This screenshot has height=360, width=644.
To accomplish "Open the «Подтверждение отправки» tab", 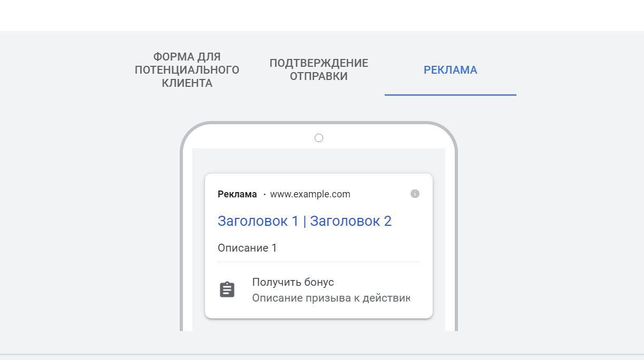I will coord(319,70).
